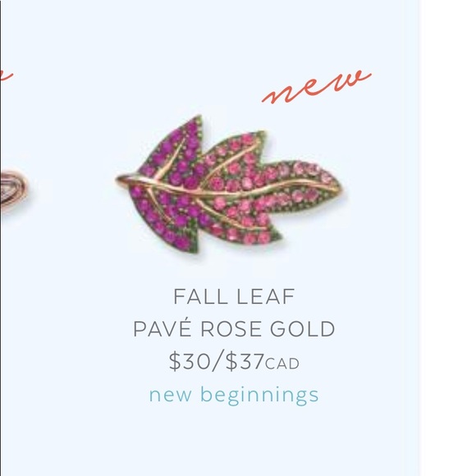Click the PAVÉ ROSE GOLD subtitle text
The height and width of the screenshot is (476, 476).
click(x=234, y=328)
